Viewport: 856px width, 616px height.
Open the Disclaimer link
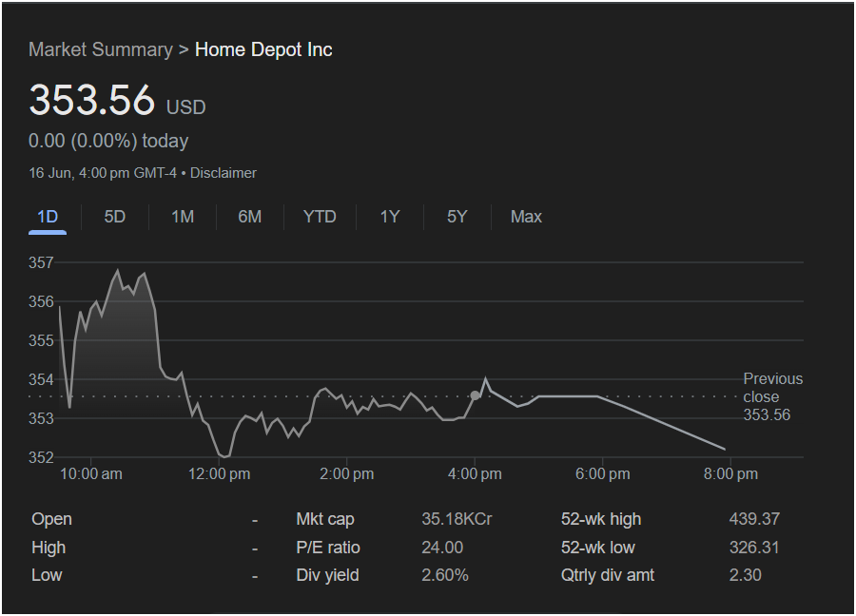tap(223, 173)
